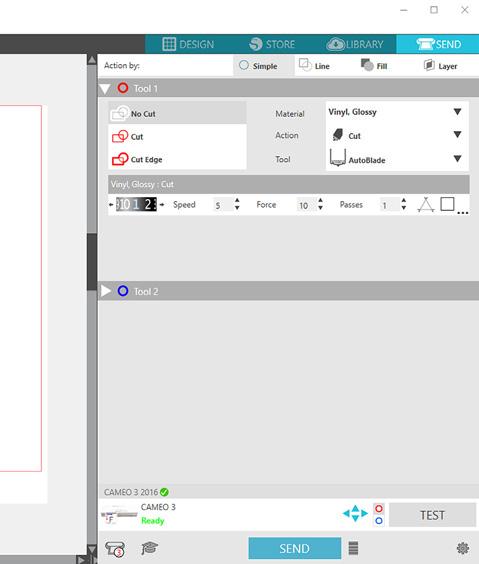This screenshot has height=564, width=479.
Task: Click the SEND button
Action: (295, 548)
